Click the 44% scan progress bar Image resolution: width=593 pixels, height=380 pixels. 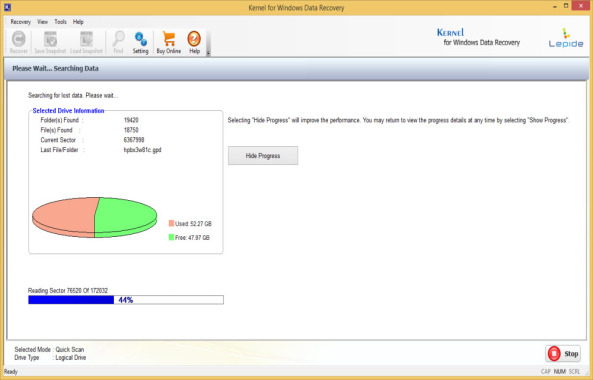(x=126, y=300)
